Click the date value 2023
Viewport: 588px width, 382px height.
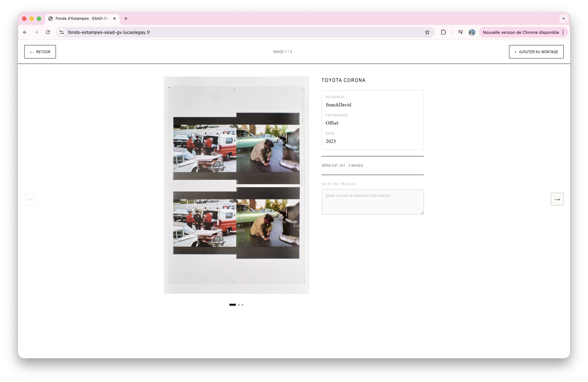pos(331,141)
